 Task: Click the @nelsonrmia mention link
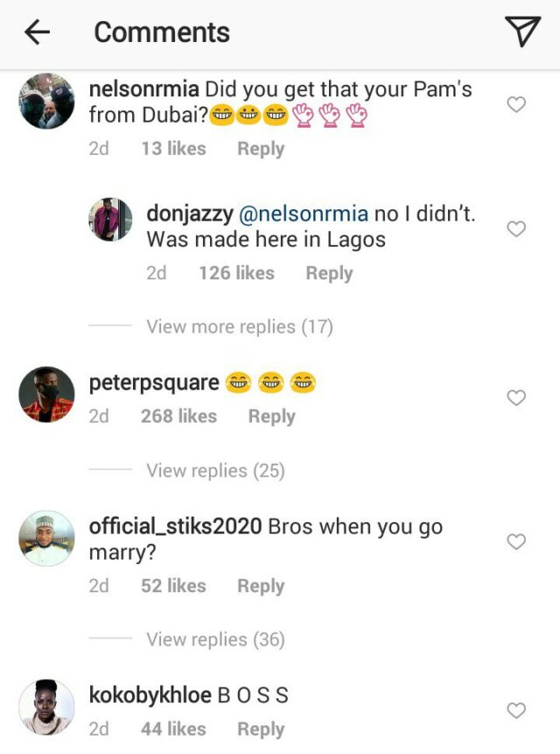pos(304,215)
